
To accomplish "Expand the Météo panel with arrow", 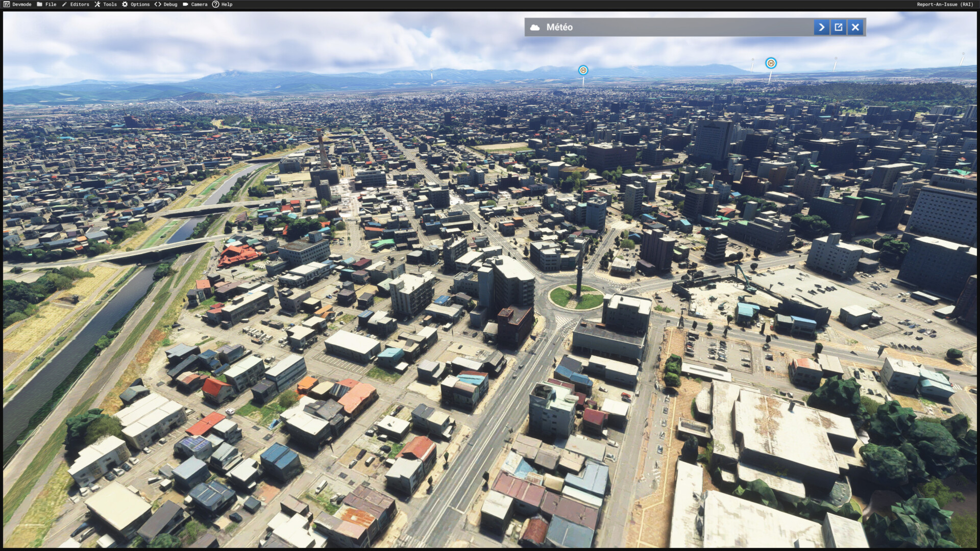I will pos(821,27).
